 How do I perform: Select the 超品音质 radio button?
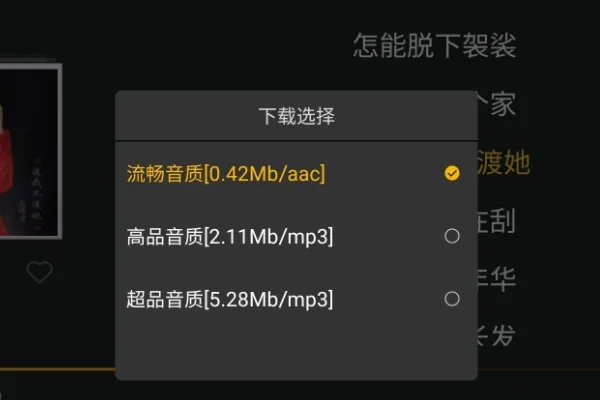452,298
